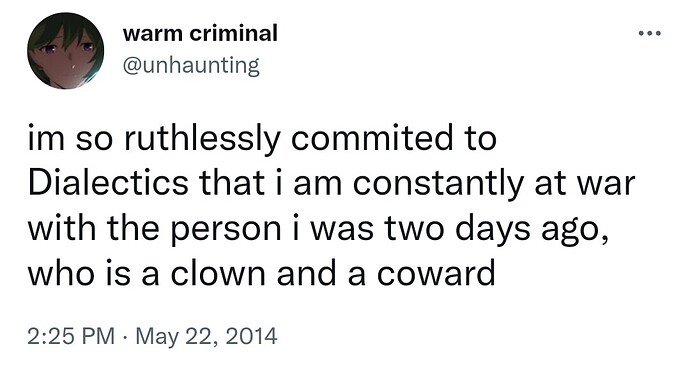
Task: Open the warm criminal profile name
Action: [x=200, y=33]
